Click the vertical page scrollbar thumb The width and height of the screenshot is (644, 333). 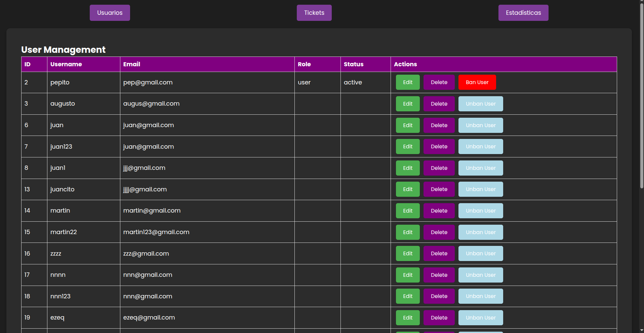(641, 96)
